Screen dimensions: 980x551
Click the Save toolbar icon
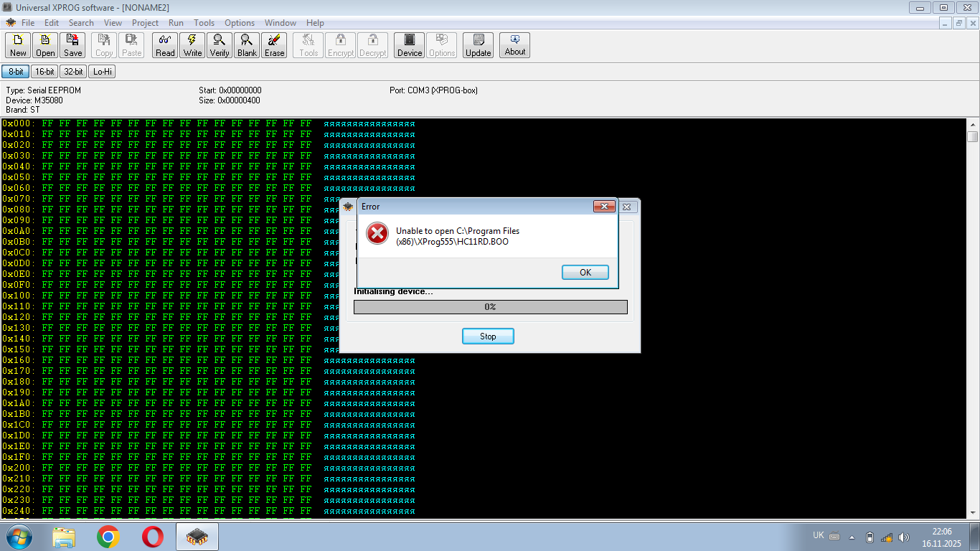point(72,45)
